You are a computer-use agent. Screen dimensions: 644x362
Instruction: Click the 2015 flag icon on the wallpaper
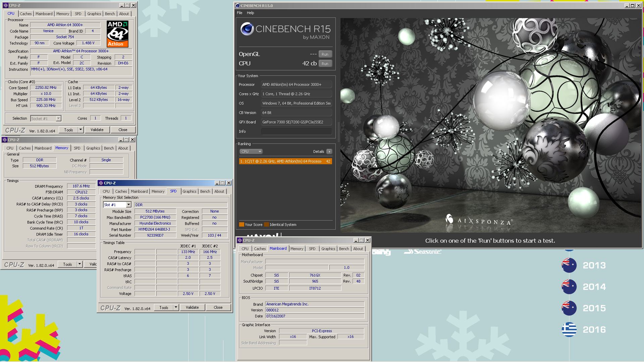click(x=569, y=308)
